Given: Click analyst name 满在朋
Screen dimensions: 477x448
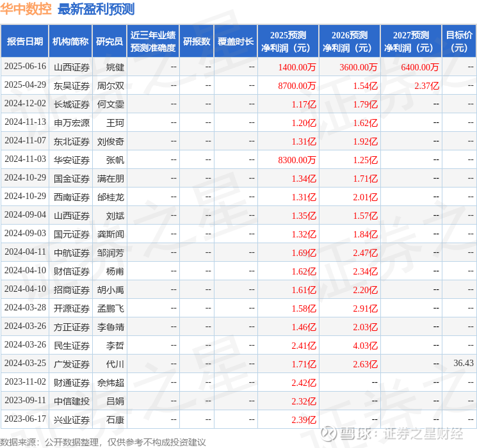Looking at the screenshot, I should tap(111, 179).
